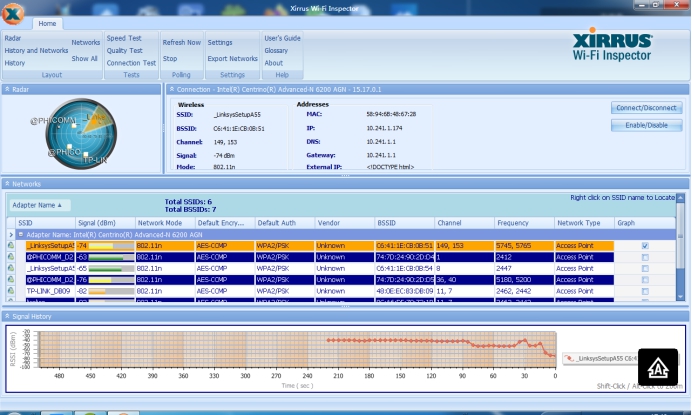The height and width of the screenshot is (415, 692).
Task: Check the Graph box for channel 1 @PHCOMM row
Action: pyautogui.click(x=644, y=257)
